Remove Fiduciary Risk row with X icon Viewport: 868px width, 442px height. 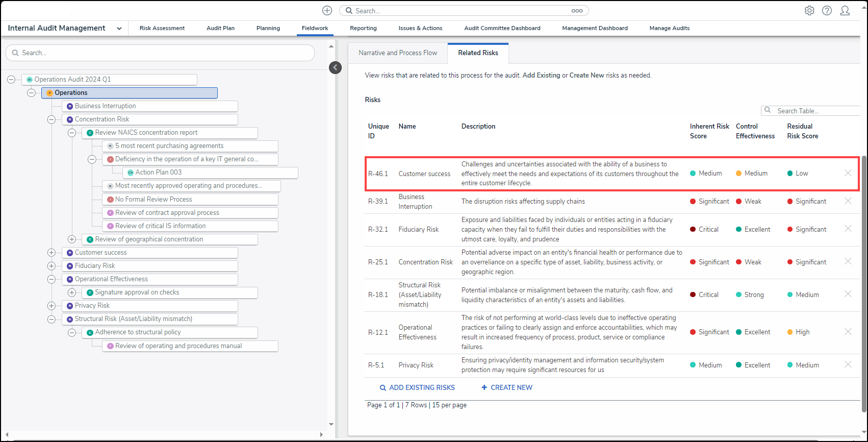click(848, 229)
